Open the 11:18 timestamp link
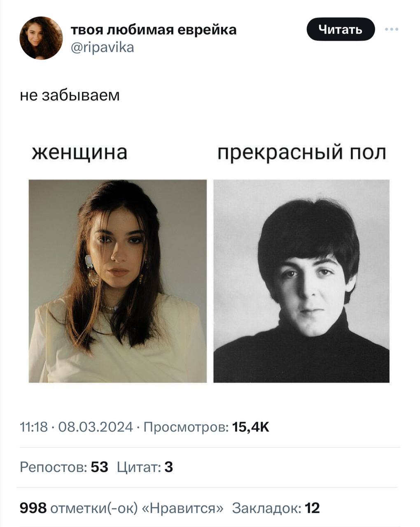The image size is (420, 527). pos(34,427)
